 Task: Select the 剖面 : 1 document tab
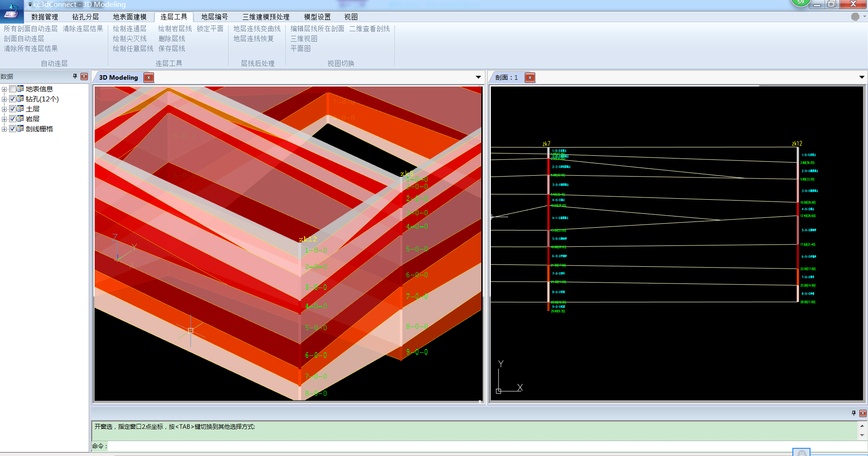pyautogui.click(x=506, y=77)
